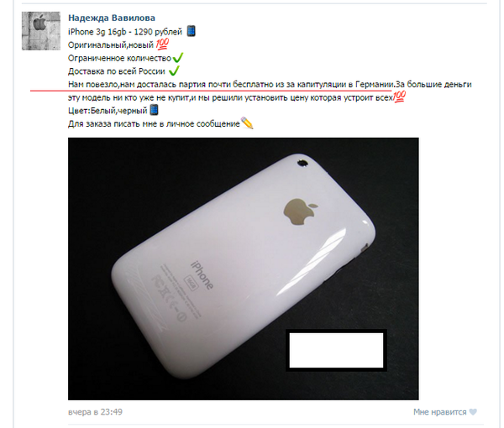
Task: Click the author name Надежда Вавилова
Action: pos(112,18)
